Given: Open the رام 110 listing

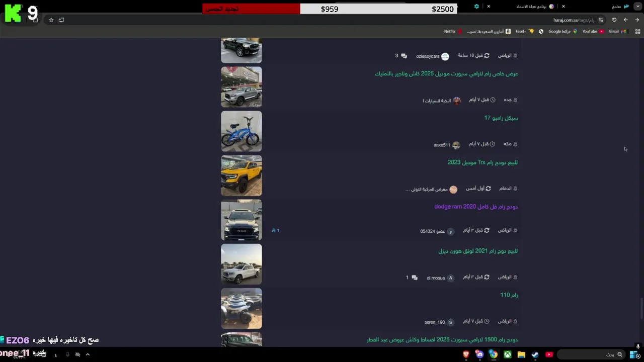Looking at the screenshot, I should pyautogui.click(x=509, y=295).
